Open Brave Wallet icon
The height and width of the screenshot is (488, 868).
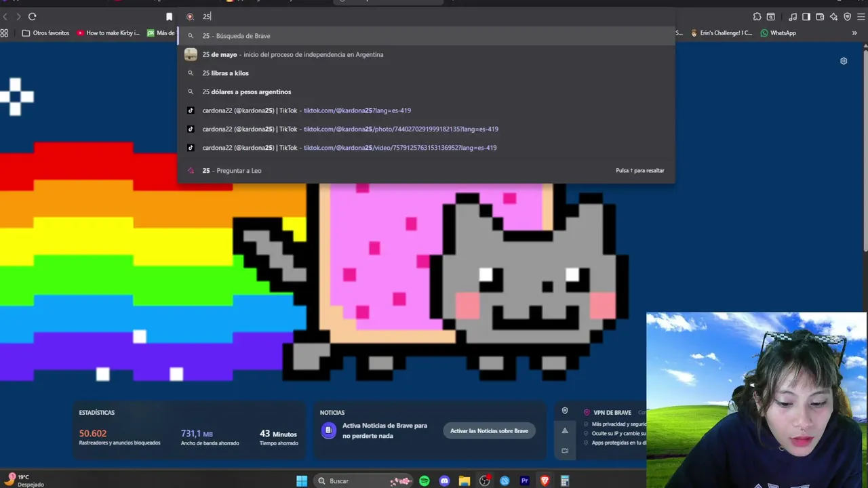pos(820,16)
